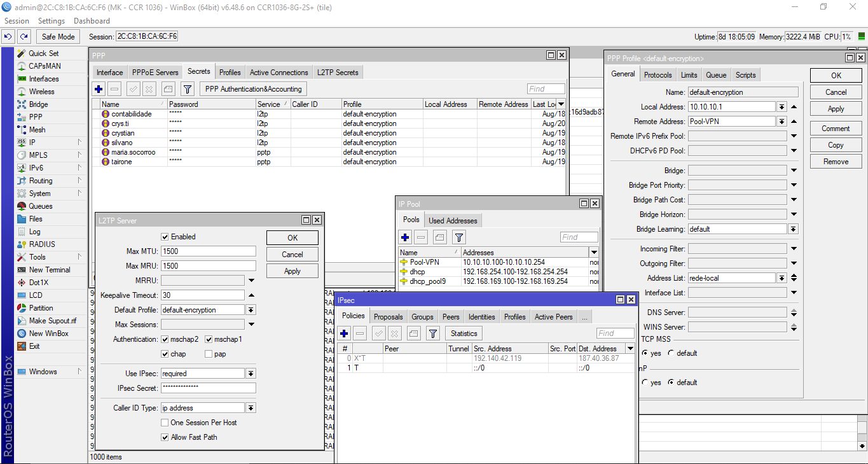Click the add pool plus icon in IP Pool
Image resolution: width=868 pixels, height=464 pixels.
pos(405,237)
